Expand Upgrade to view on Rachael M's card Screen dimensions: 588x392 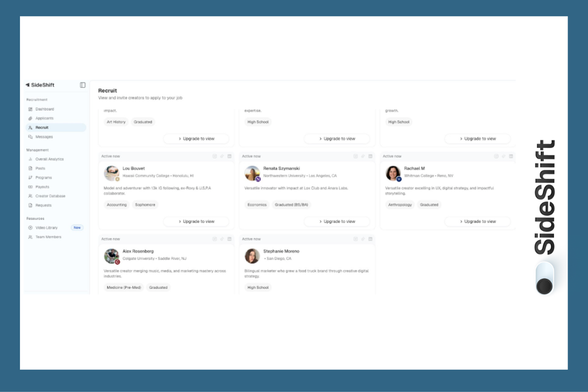click(x=477, y=221)
